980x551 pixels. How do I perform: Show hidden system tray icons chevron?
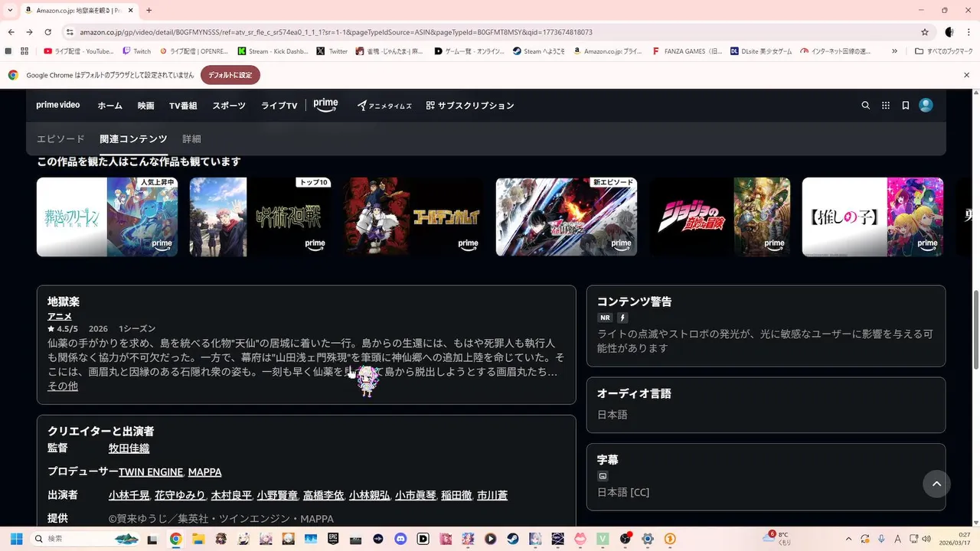click(x=848, y=539)
